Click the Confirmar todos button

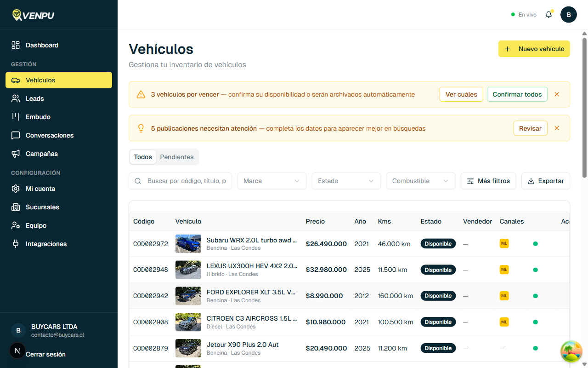pyautogui.click(x=517, y=94)
